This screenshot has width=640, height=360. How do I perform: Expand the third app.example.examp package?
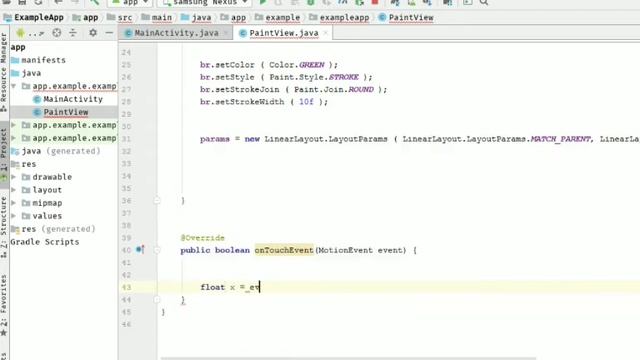pos(14,138)
